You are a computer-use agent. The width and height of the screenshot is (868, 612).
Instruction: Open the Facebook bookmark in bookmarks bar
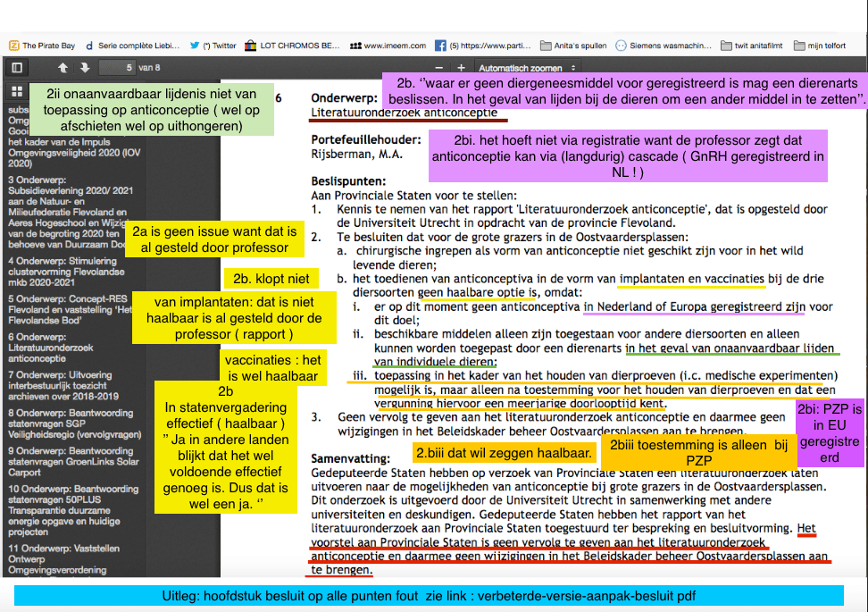482,45
